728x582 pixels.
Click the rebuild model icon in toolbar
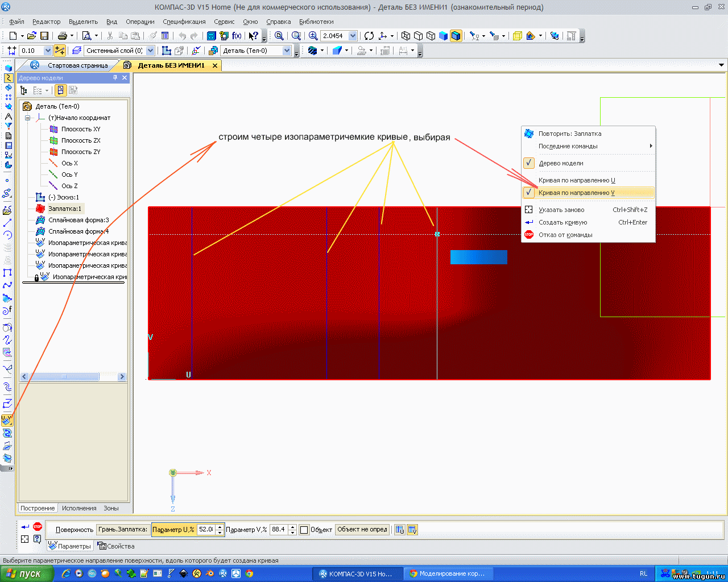click(555, 36)
